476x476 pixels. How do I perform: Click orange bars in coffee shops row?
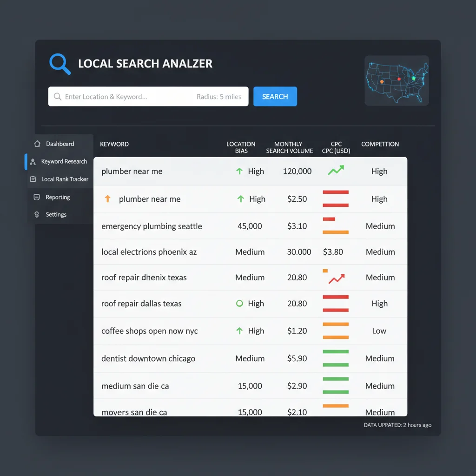click(x=336, y=331)
